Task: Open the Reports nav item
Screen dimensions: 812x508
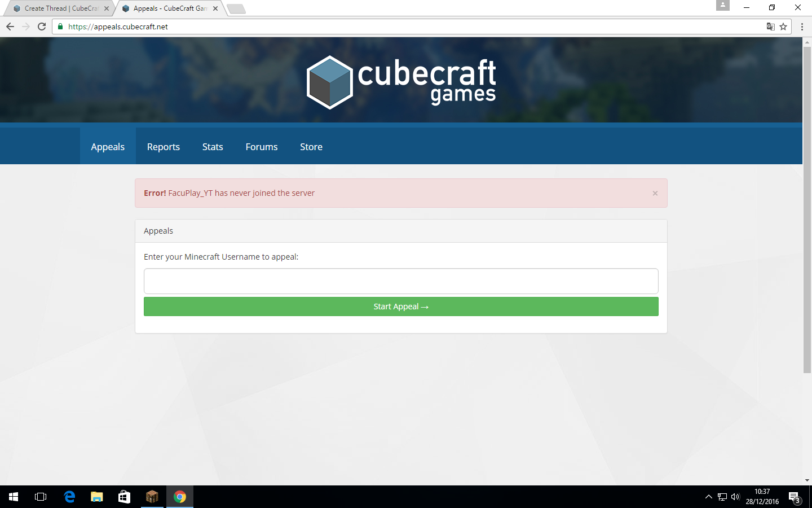Action: [164, 147]
